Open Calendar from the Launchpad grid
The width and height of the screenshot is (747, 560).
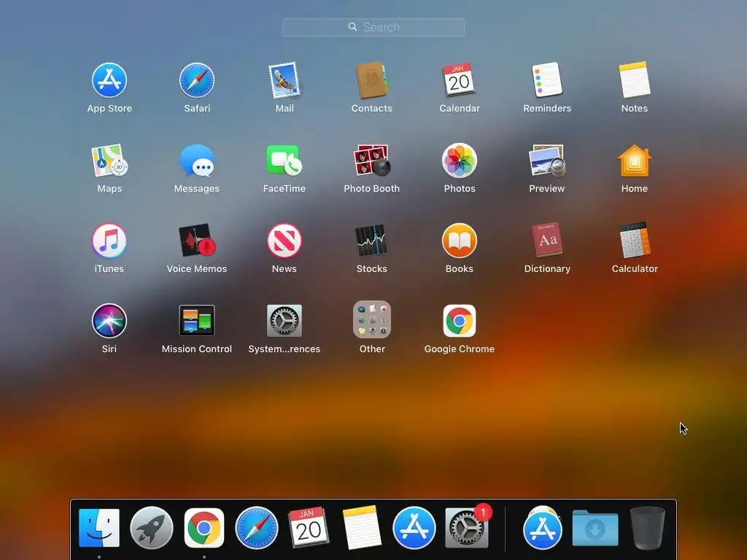pyautogui.click(x=460, y=80)
